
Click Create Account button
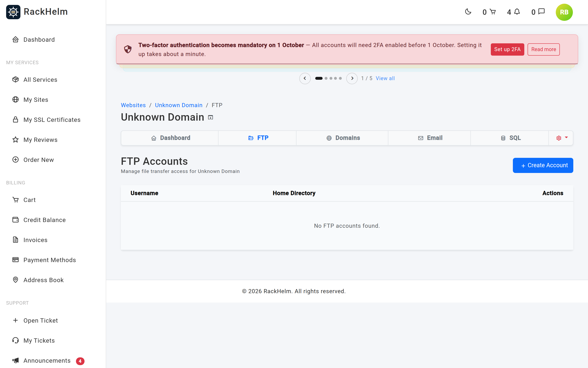coord(543,165)
